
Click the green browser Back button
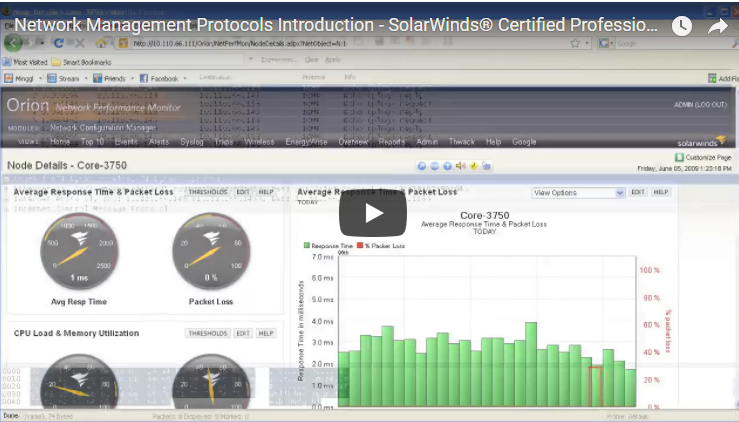click(13, 43)
